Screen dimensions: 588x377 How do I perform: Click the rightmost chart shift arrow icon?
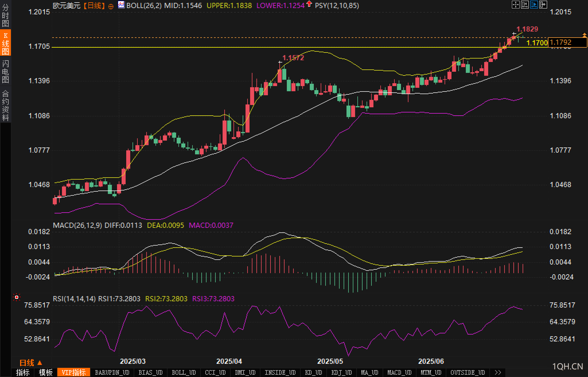point(543,5)
